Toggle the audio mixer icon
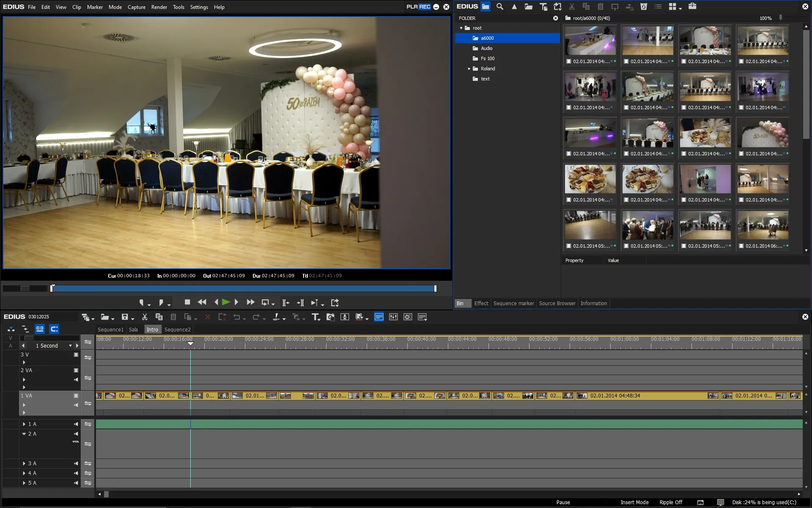The image size is (812, 508). tap(393, 317)
